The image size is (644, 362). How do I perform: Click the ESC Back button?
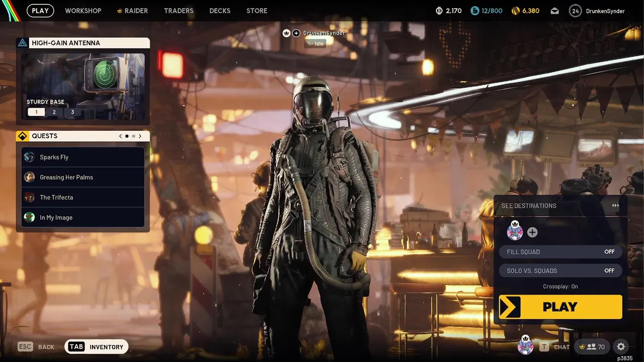point(36,347)
